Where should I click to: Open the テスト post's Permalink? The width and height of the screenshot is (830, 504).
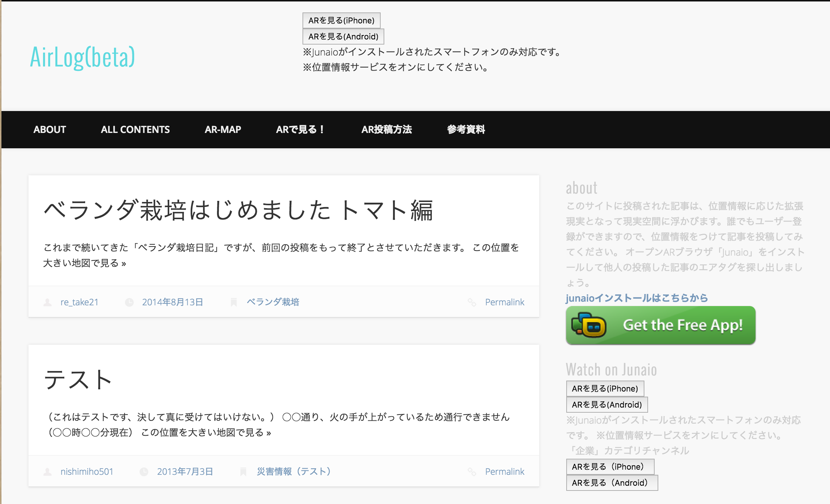(505, 472)
